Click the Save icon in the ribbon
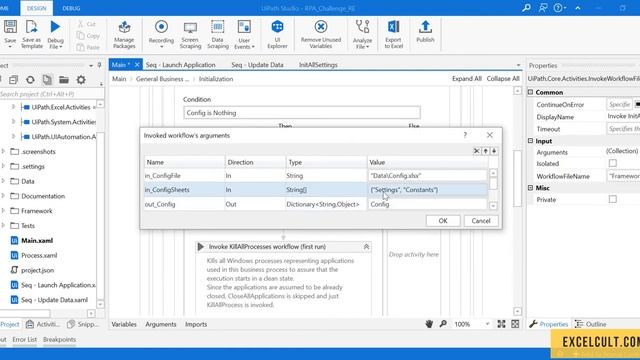This screenshot has width=640, height=360. (10, 28)
